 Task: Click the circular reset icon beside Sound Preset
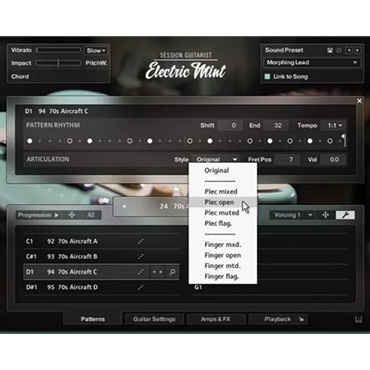[339, 50]
